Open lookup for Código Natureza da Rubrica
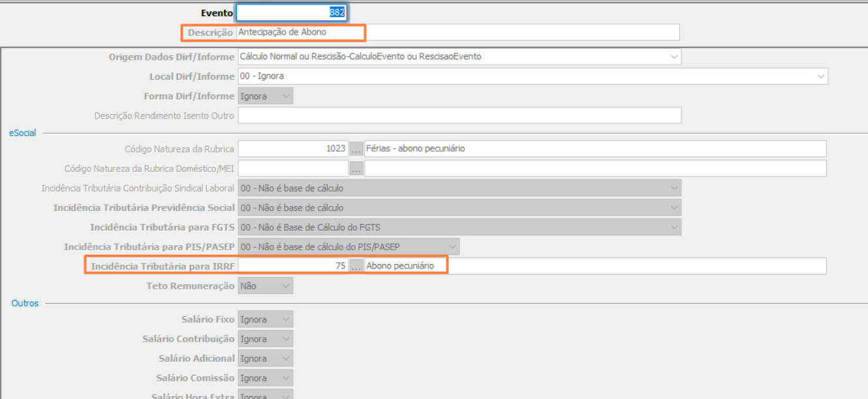This screenshot has width=868, height=399. (356, 149)
